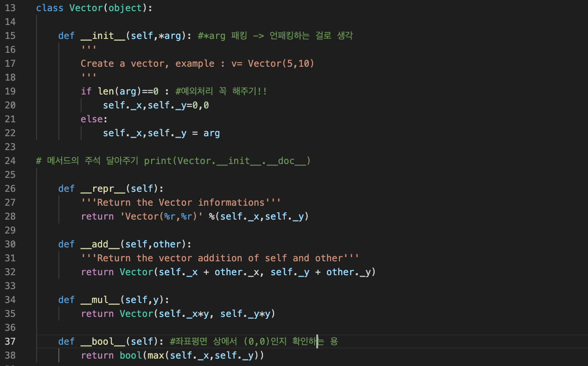Click gutter line number 14

pos(10,22)
